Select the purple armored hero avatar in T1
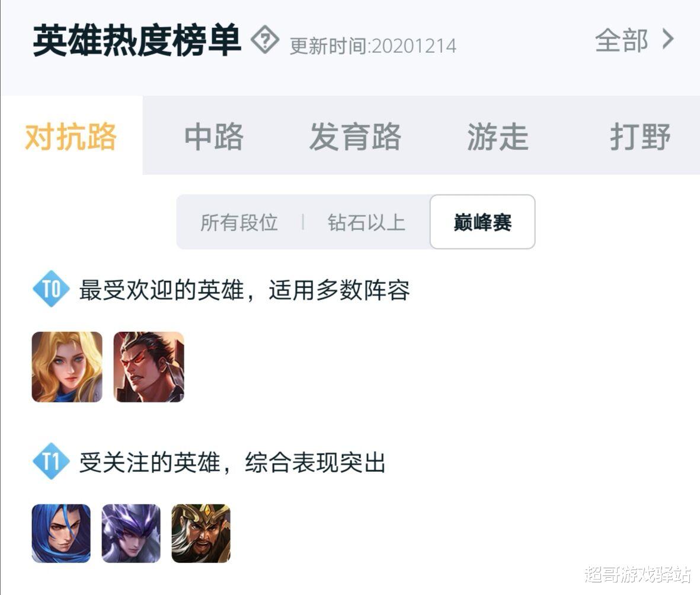 pyautogui.click(x=131, y=533)
